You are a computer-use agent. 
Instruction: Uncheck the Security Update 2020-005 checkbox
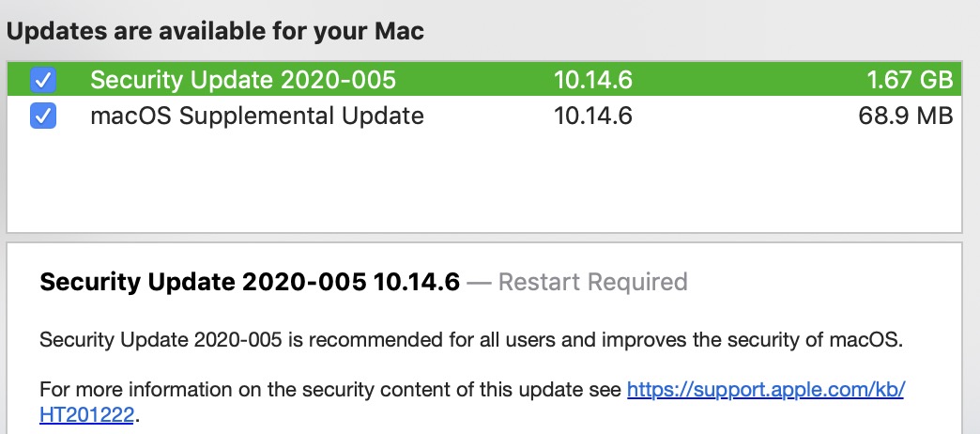pos(43,81)
